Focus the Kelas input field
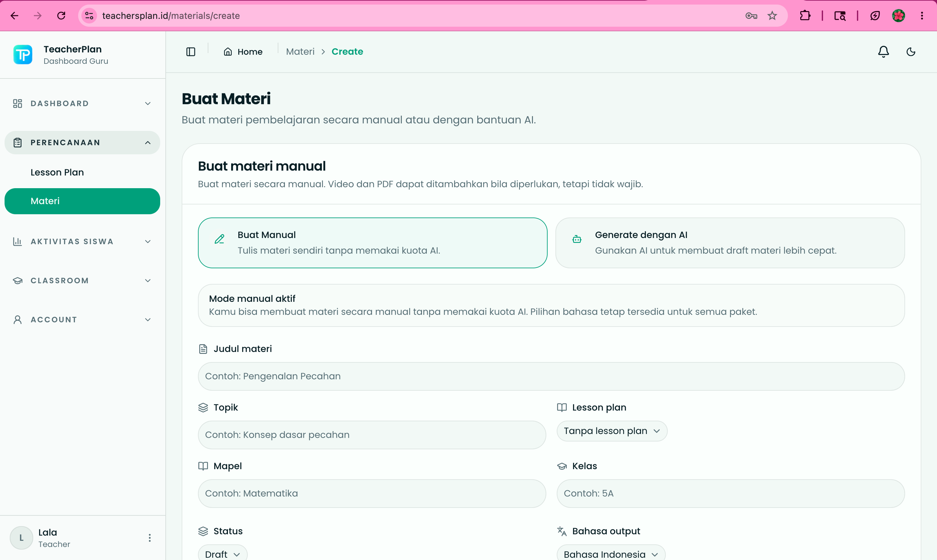The height and width of the screenshot is (560, 937). coord(730,493)
